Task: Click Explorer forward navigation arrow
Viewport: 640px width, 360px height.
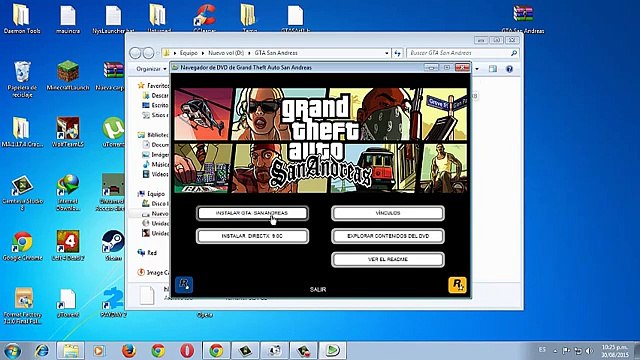Action: click(149, 53)
